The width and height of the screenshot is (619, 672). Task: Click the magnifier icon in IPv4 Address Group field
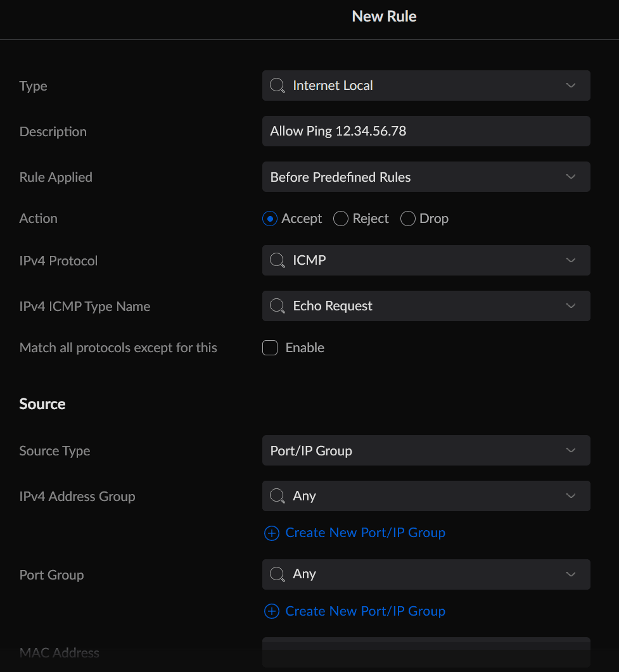(277, 496)
